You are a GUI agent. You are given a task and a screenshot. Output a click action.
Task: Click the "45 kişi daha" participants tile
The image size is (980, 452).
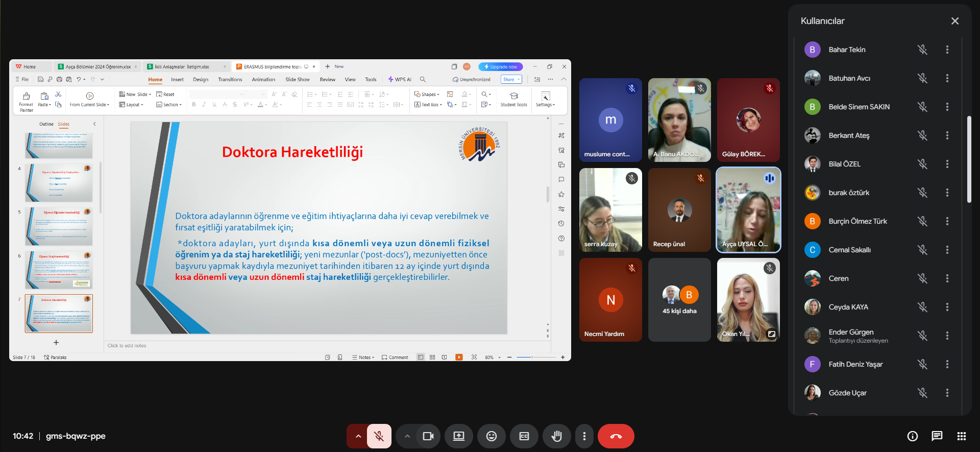pyautogui.click(x=679, y=300)
